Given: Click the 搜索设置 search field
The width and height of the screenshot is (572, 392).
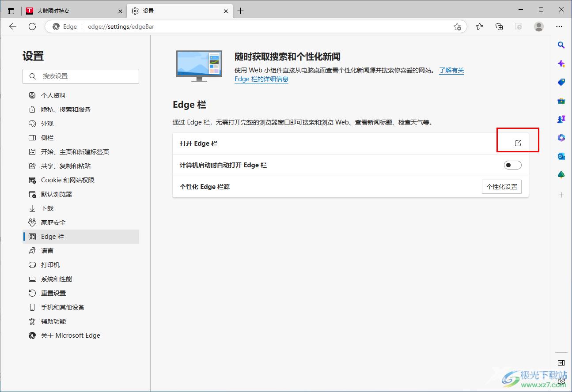Looking at the screenshot, I should tap(81, 76).
